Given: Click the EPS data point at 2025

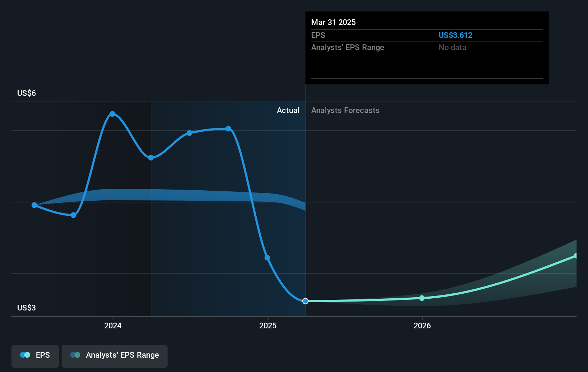Looking at the screenshot, I should pyautogui.click(x=267, y=258).
